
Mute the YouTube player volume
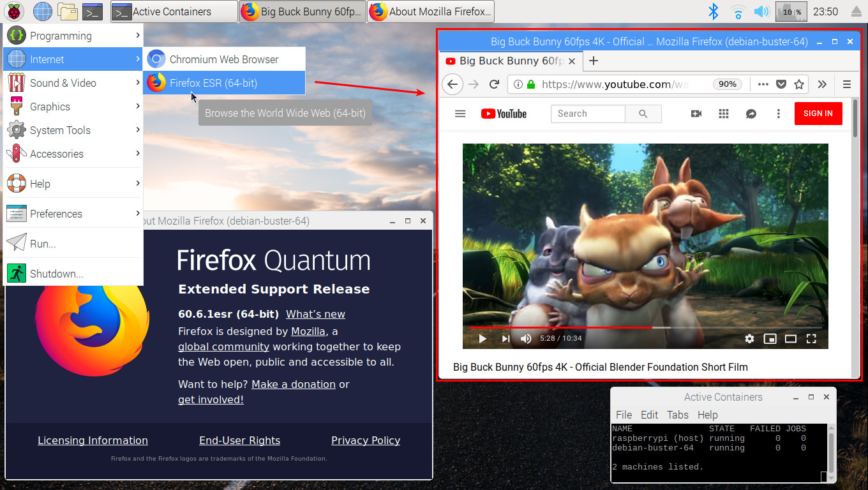pos(526,339)
